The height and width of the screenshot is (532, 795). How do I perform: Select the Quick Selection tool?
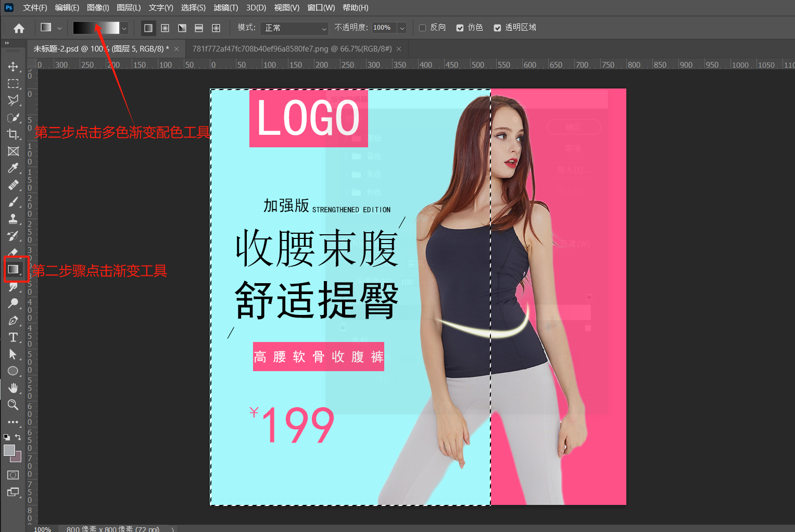(13, 117)
